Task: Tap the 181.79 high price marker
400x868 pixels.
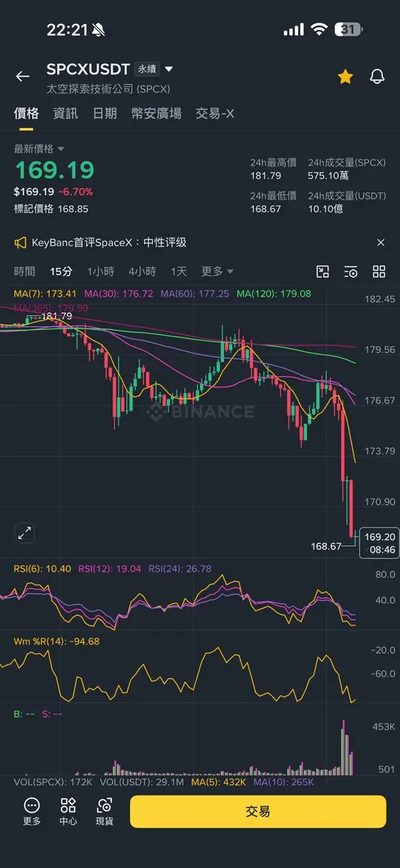Action: click(56, 316)
